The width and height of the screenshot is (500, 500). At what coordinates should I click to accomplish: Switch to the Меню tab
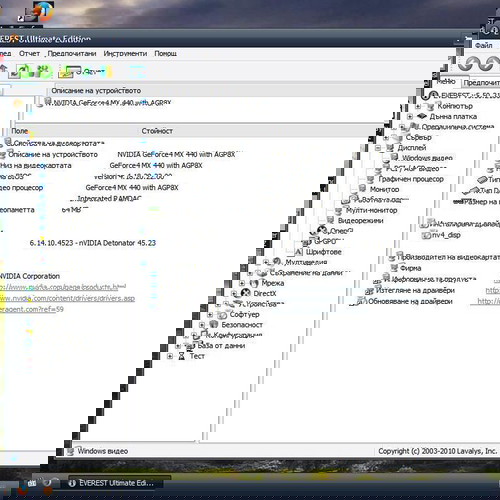coord(447,81)
